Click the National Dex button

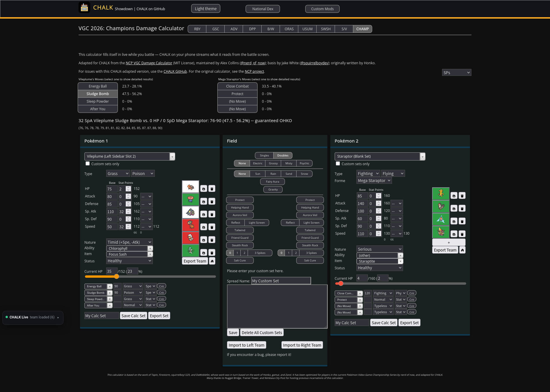263,9
